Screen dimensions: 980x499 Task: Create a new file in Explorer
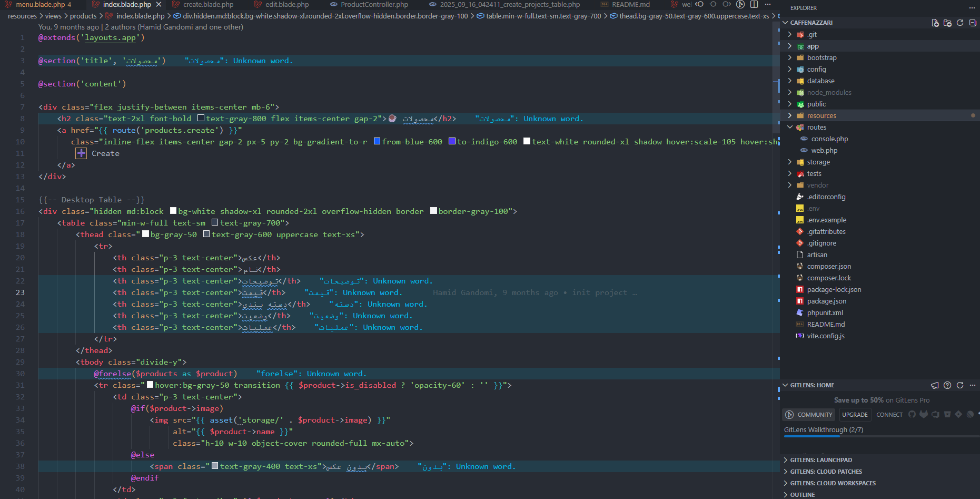click(x=935, y=23)
